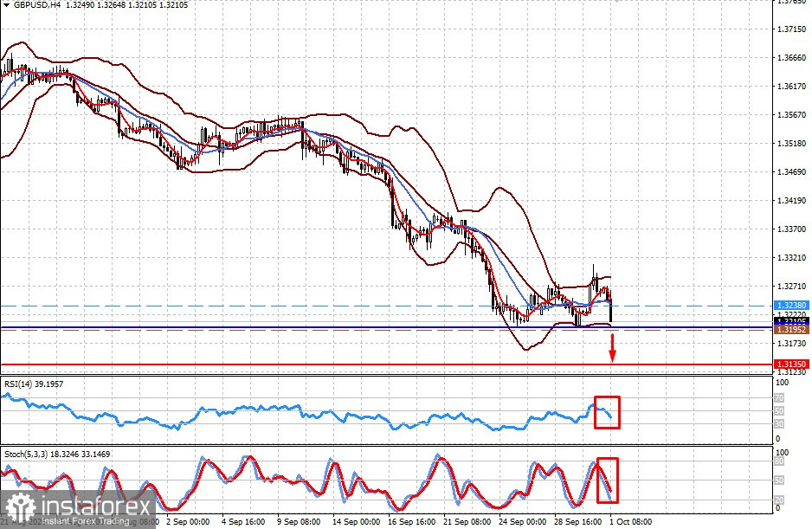Image resolution: width=812 pixels, height=529 pixels.
Task: Click the 1.37150 price axis label
Action: pyautogui.click(x=792, y=29)
